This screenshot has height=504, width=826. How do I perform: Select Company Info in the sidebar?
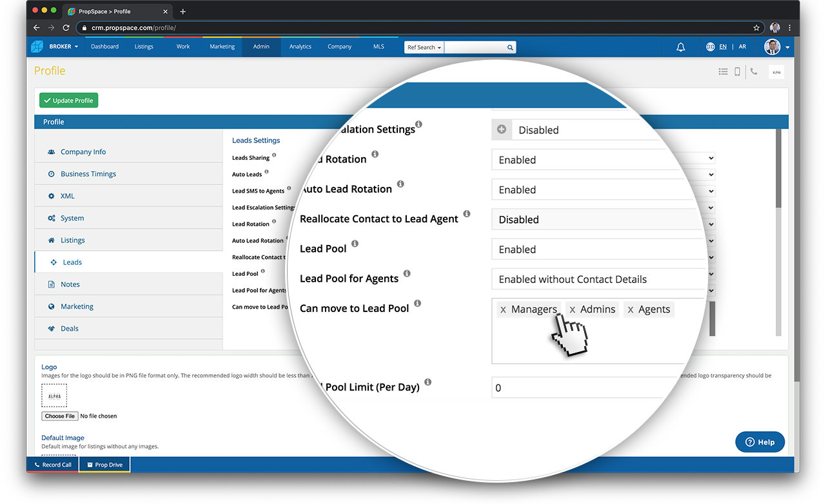pos(128,151)
